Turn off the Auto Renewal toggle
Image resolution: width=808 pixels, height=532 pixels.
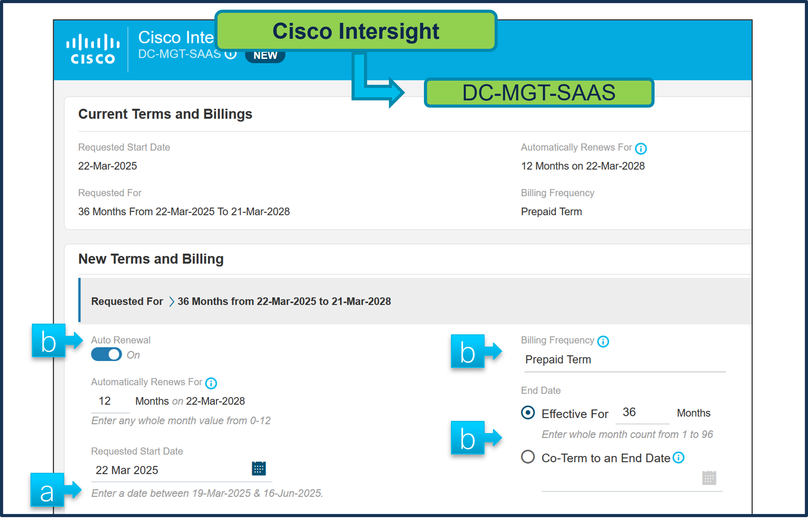coord(106,354)
